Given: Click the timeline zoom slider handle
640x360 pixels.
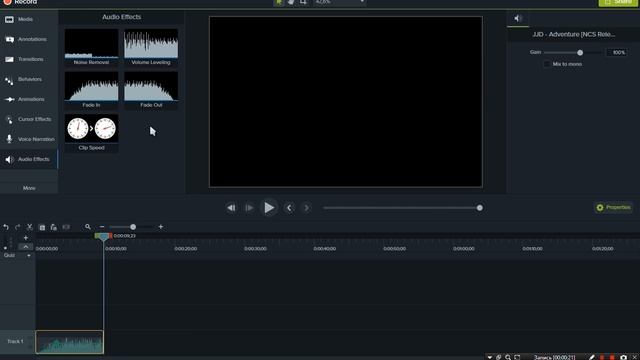Looking at the screenshot, I should (x=133, y=227).
